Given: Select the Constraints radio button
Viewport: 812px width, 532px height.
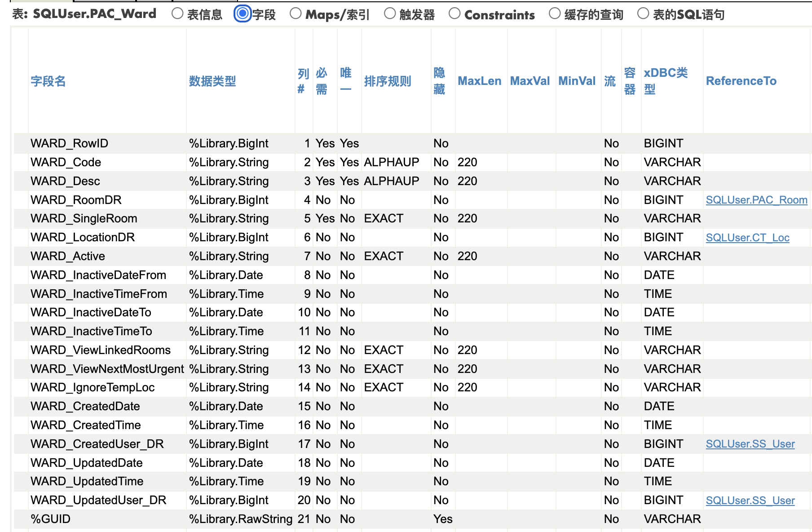Looking at the screenshot, I should 455,14.
